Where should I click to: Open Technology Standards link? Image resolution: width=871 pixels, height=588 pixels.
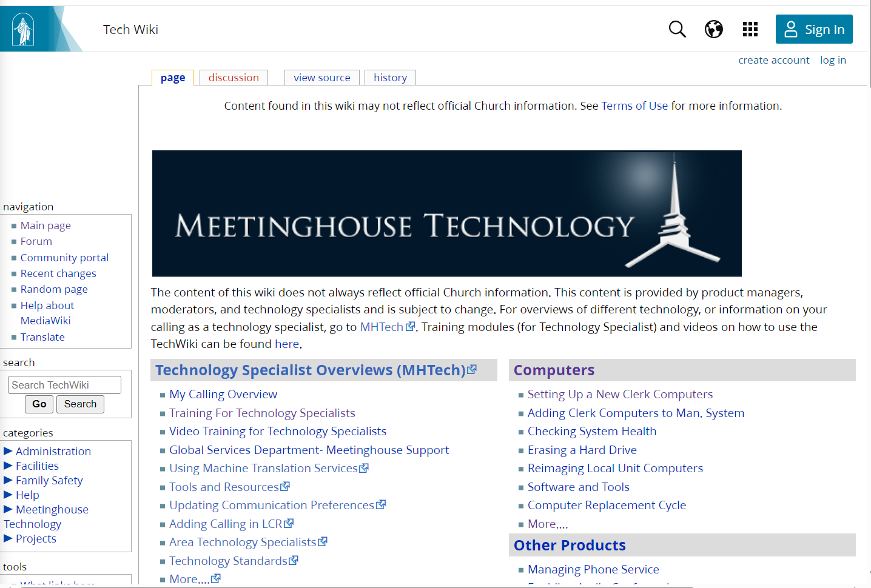click(234, 561)
